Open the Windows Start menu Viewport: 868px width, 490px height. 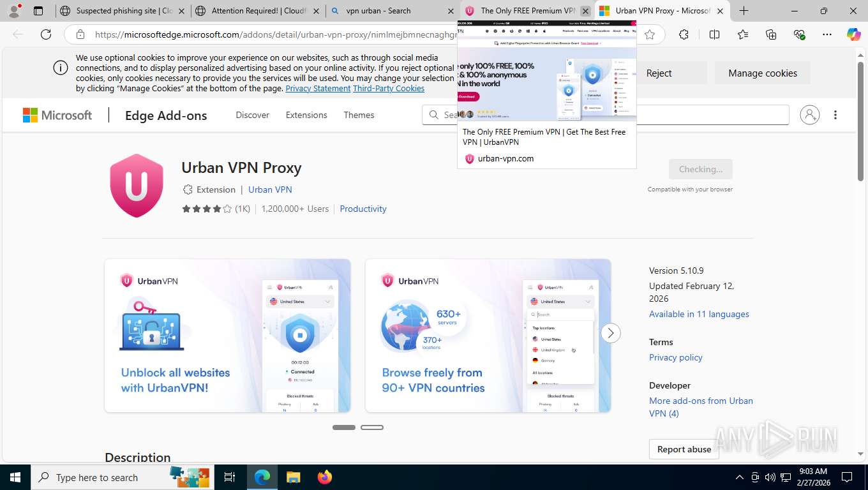15,477
